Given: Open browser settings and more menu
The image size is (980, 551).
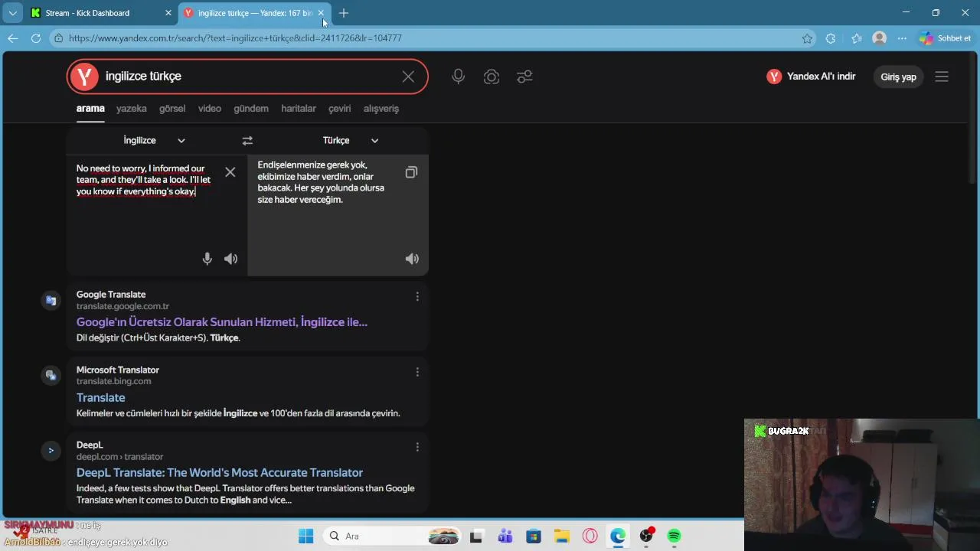Looking at the screenshot, I should [x=902, y=38].
